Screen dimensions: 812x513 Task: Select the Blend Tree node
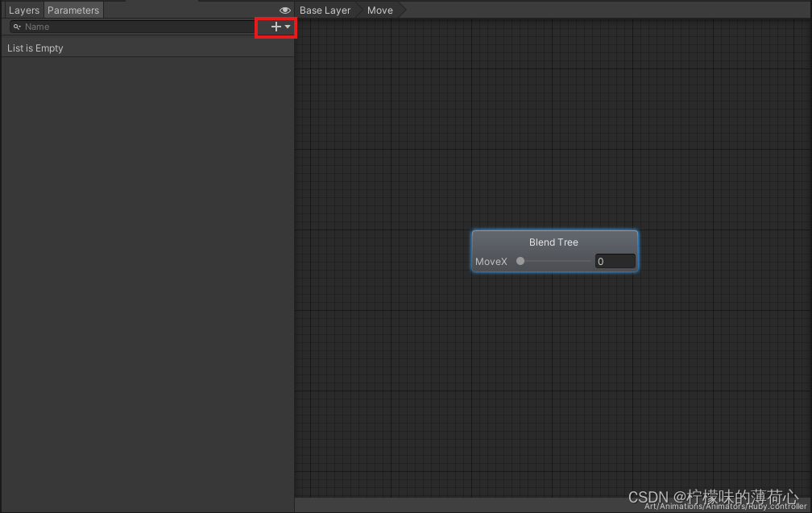point(554,250)
